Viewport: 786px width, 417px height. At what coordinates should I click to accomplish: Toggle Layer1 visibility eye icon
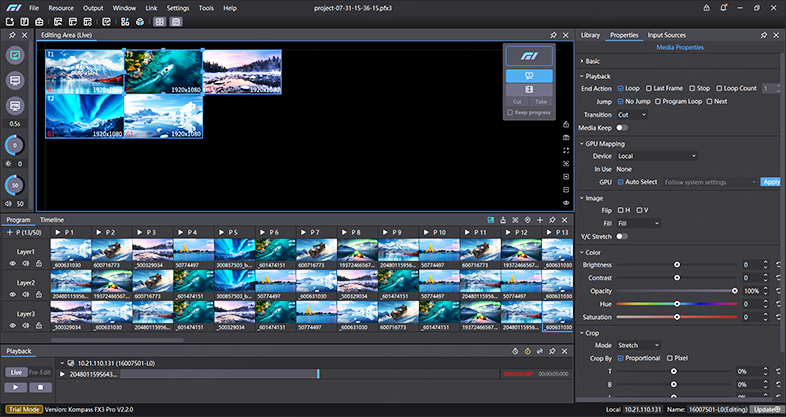pos(14,263)
